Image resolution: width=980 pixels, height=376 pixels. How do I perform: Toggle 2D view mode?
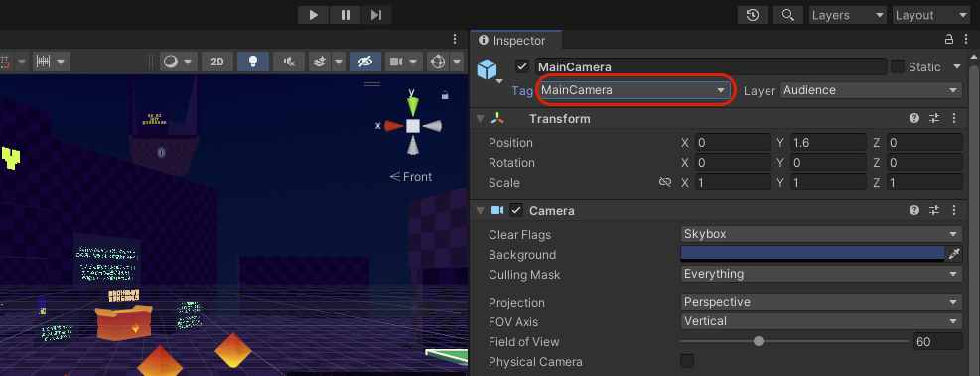[x=217, y=62]
